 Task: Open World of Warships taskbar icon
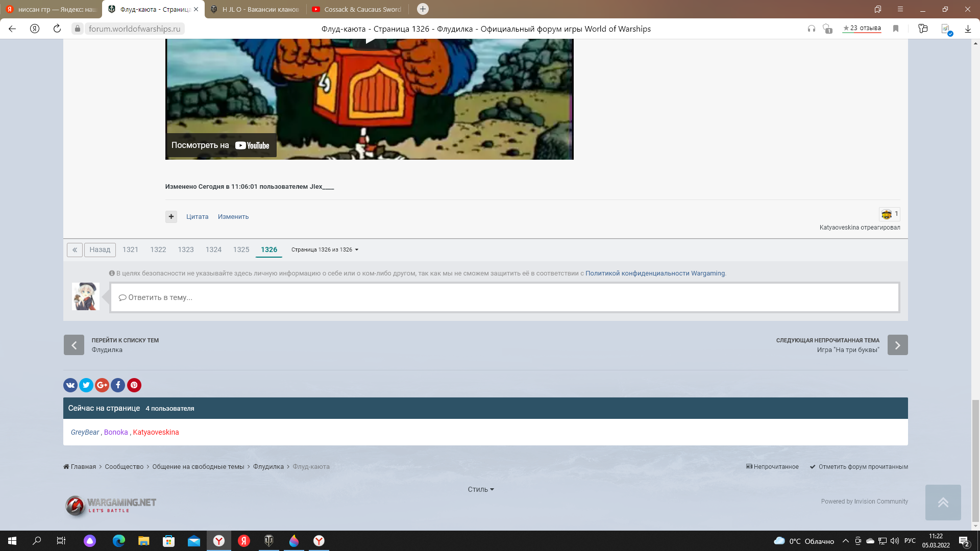(269, 541)
